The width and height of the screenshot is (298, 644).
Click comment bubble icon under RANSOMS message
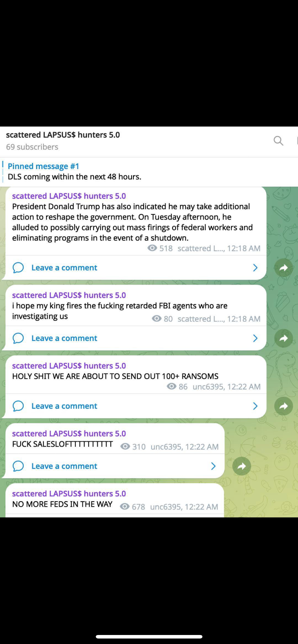tap(18, 406)
